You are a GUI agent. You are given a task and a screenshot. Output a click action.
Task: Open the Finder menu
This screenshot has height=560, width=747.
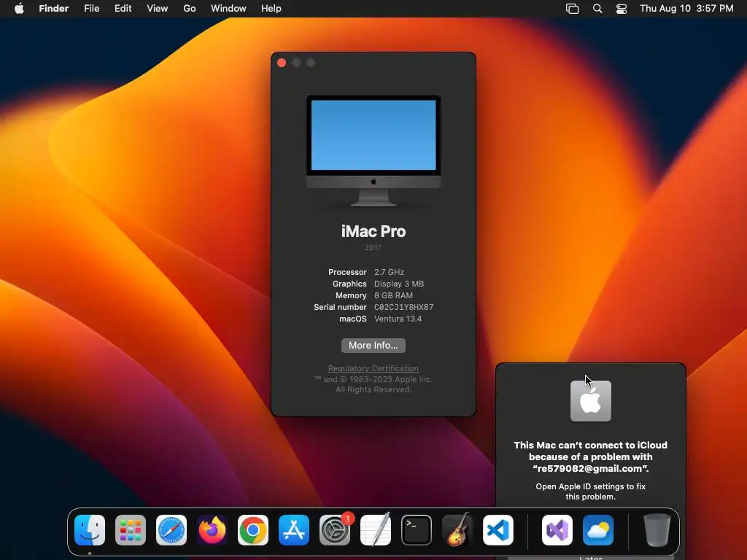pyautogui.click(x=54, y=9)
